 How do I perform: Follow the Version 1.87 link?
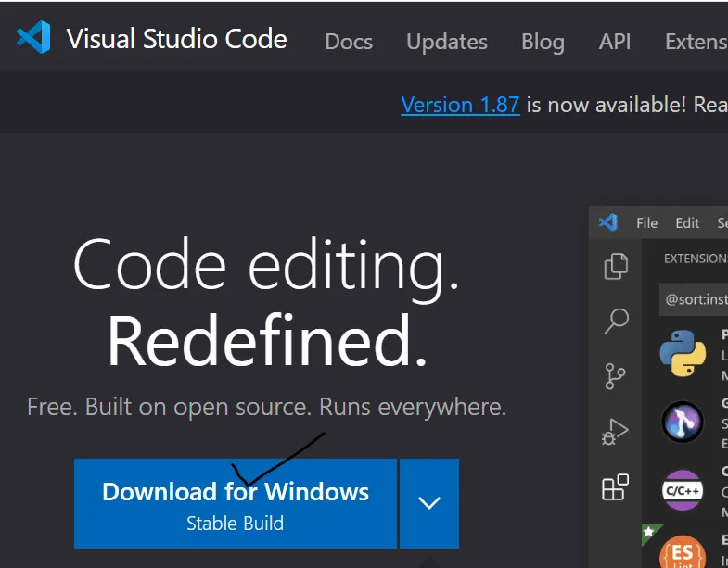pyautogui.click(x=460, y=105)
